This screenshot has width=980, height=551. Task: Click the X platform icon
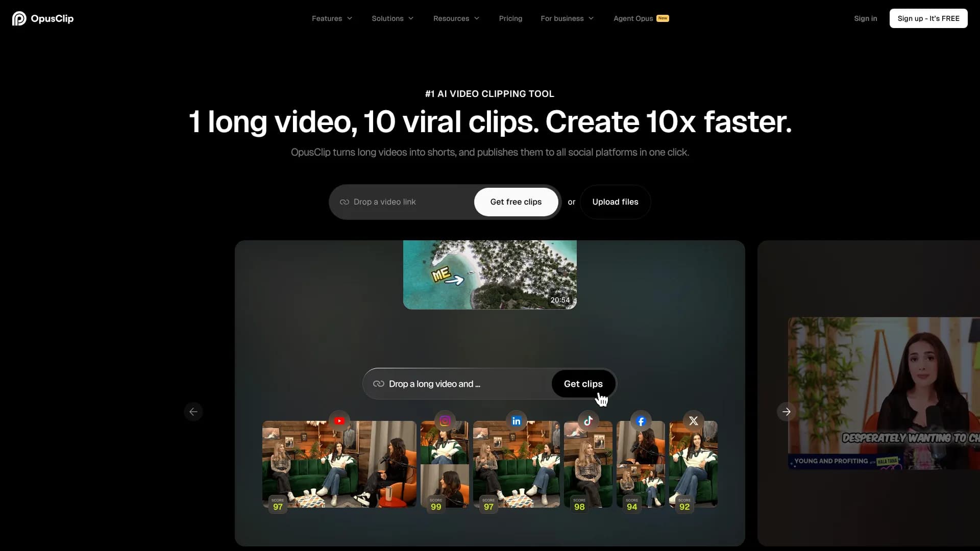[693, 421]
